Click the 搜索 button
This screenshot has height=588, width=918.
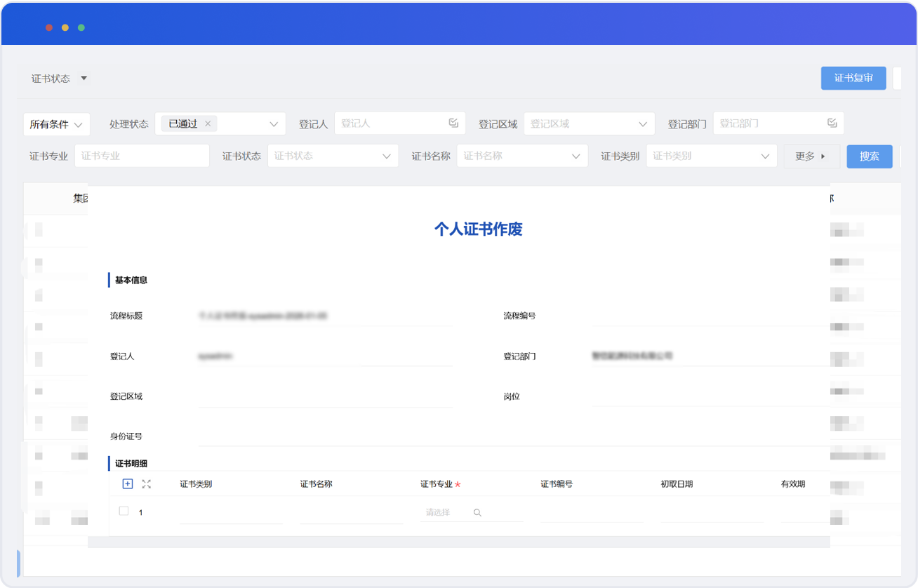pyautogui.click(x=869, y=156)
